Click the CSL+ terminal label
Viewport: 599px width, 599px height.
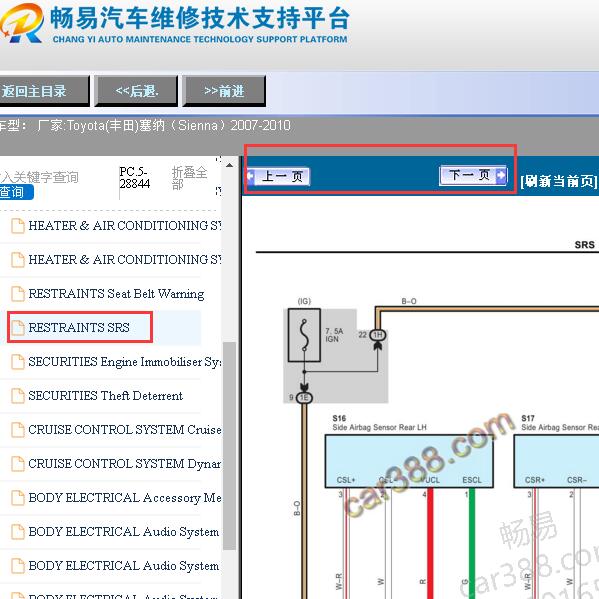tap(346, 480)
